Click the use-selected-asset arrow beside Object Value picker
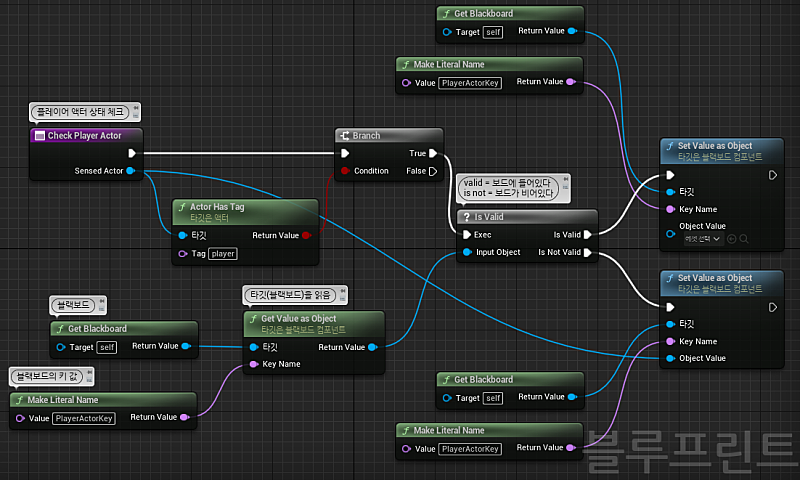 [x=731, y=238]
